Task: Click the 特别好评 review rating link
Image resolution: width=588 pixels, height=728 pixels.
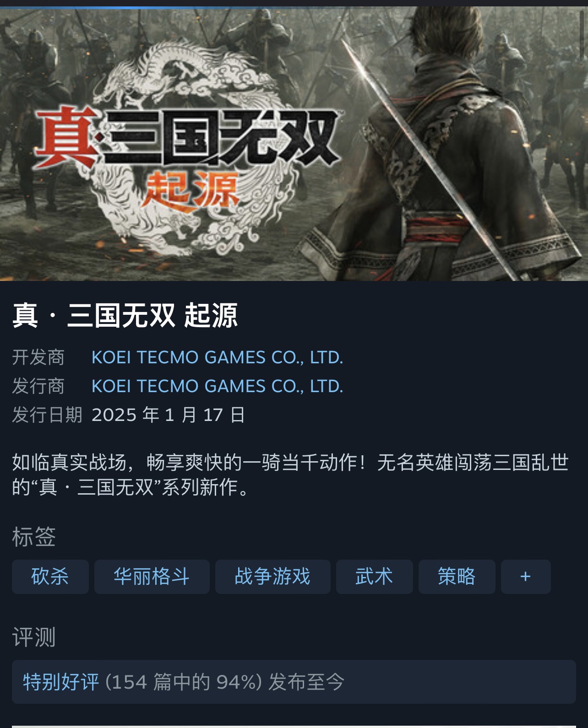Action: tap(61, 682)
